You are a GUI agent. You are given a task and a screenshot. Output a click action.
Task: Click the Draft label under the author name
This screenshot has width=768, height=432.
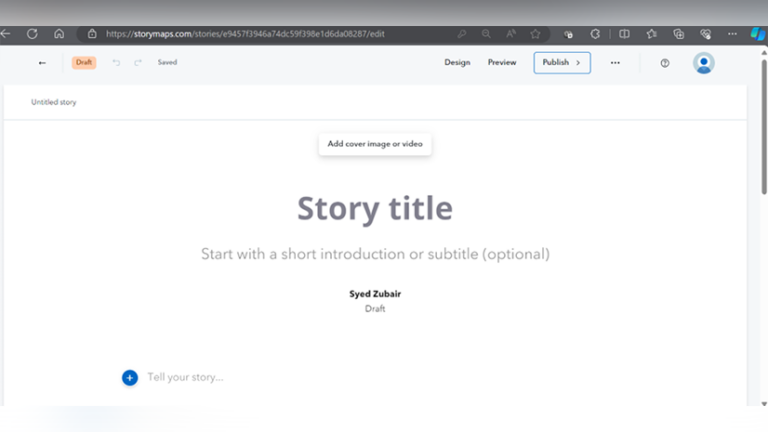(x=375, y=309)
